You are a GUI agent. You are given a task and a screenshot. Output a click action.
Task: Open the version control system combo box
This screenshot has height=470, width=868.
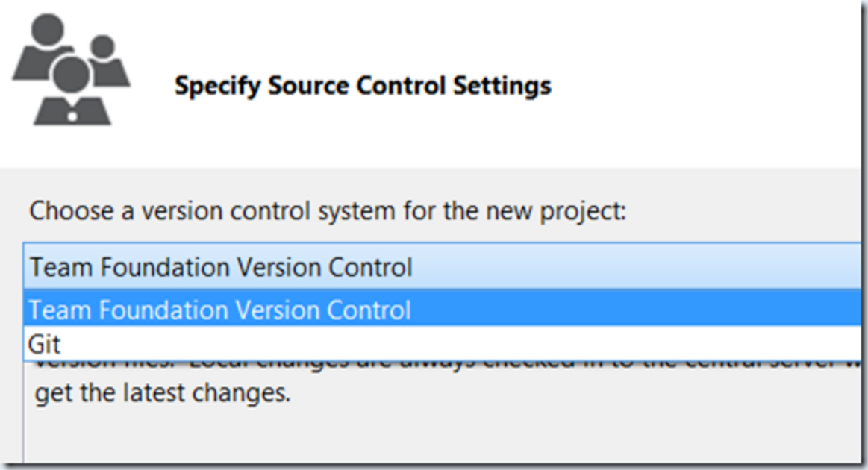tap(442, 267)
